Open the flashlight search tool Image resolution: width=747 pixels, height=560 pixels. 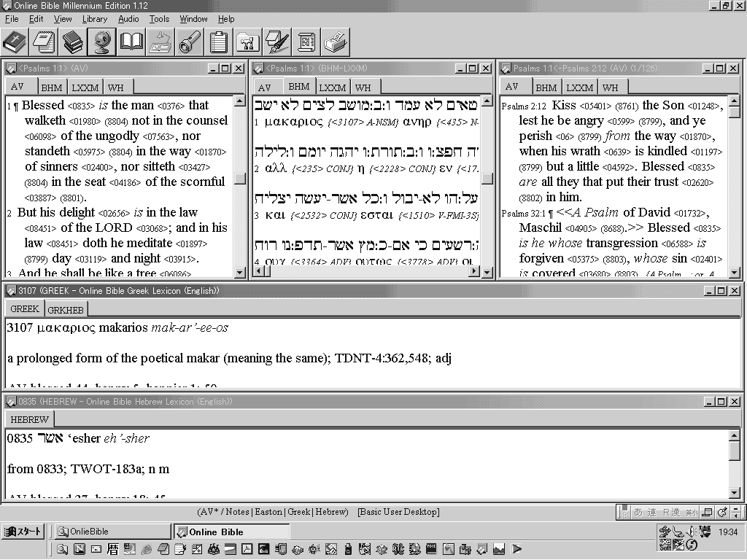[190, 42]
